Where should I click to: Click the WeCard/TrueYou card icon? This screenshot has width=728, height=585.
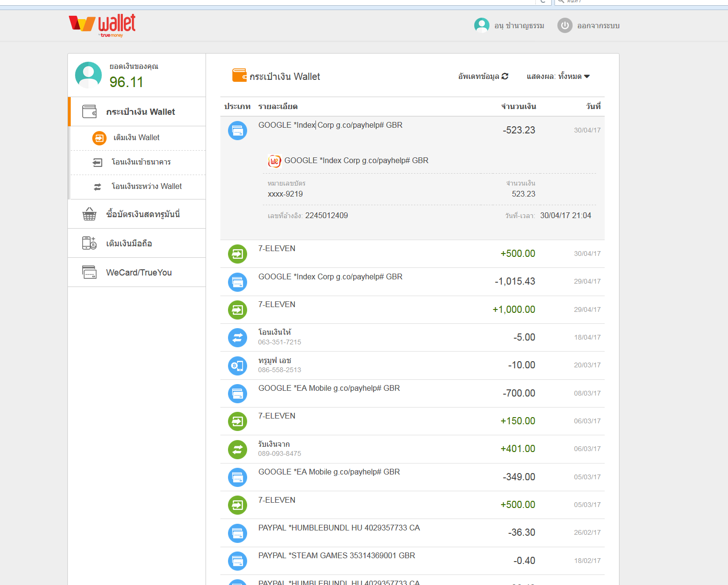pyautogui.click(x=89, y=272)
